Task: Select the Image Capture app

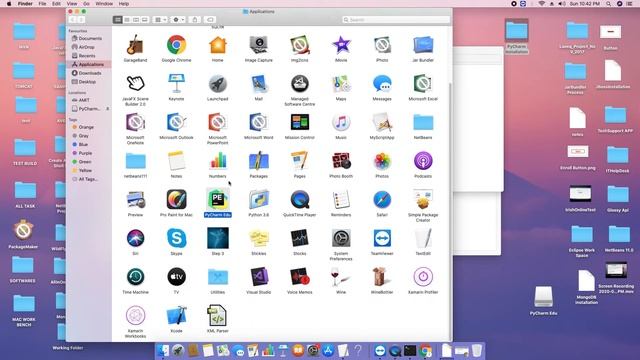Action: tap(259, 45)
